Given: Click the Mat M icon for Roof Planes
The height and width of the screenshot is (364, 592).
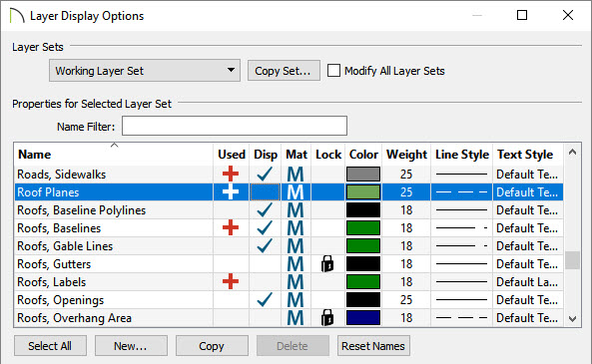Looking at the screenshot, I should pos(296,192).
